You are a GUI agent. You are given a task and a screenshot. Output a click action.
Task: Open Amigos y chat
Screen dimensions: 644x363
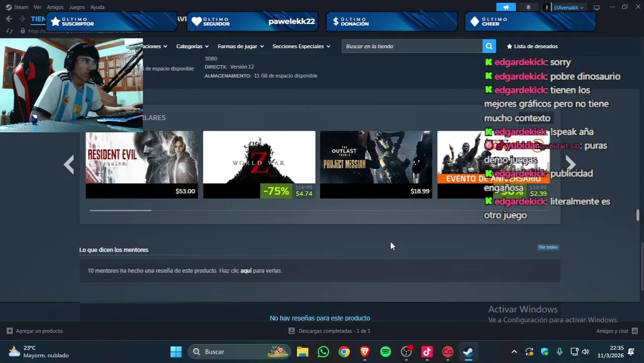coord(617,331)
